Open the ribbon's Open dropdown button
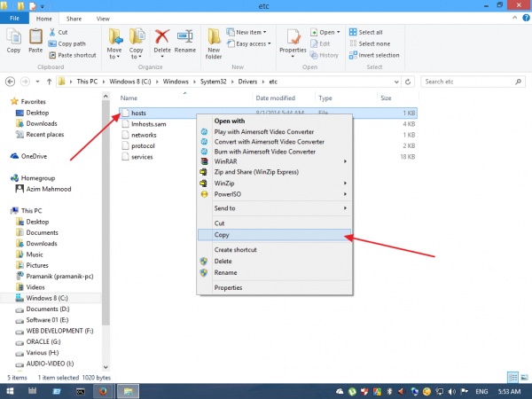Screen dimensions: 532x399 pyautogui.click(x=325, y=32)
